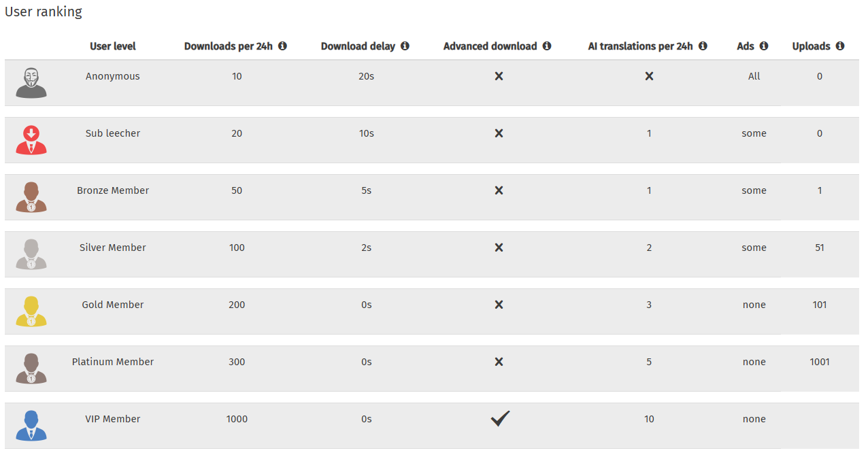Click the info icon next to Uploads
This screenshot has width=868, height=457.
click(840, 46)
